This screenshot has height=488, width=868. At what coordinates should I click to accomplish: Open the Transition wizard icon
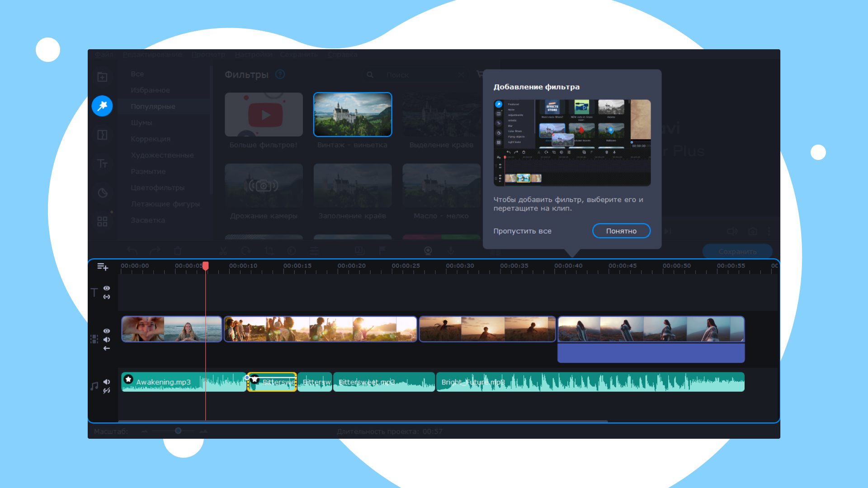click(x=360, y=251)
